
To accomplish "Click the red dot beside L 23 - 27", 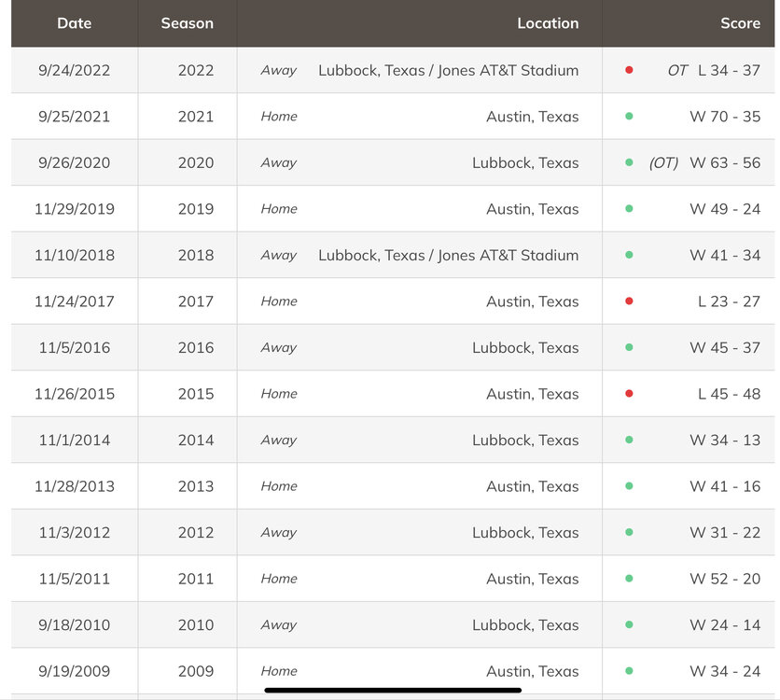I will pos(629,301).
